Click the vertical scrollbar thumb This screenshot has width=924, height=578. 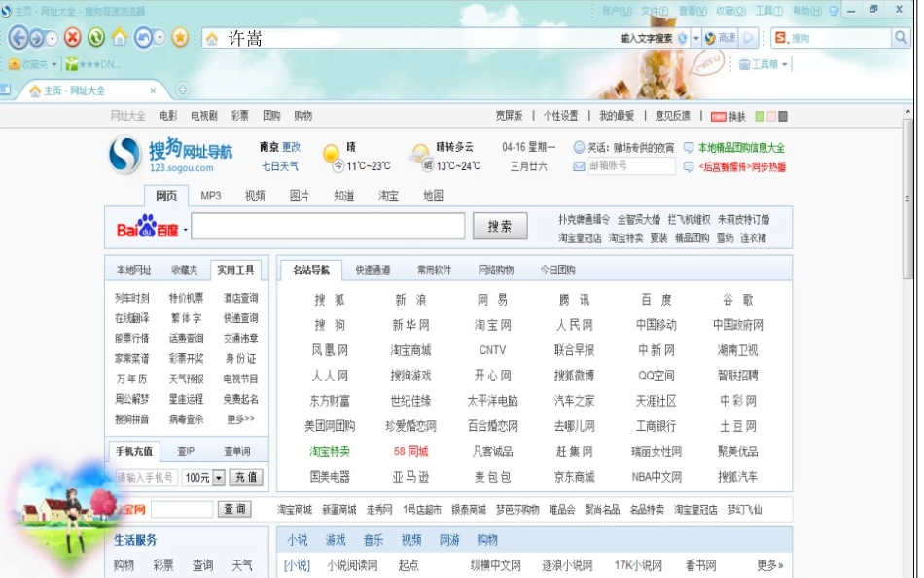[908, 199]
